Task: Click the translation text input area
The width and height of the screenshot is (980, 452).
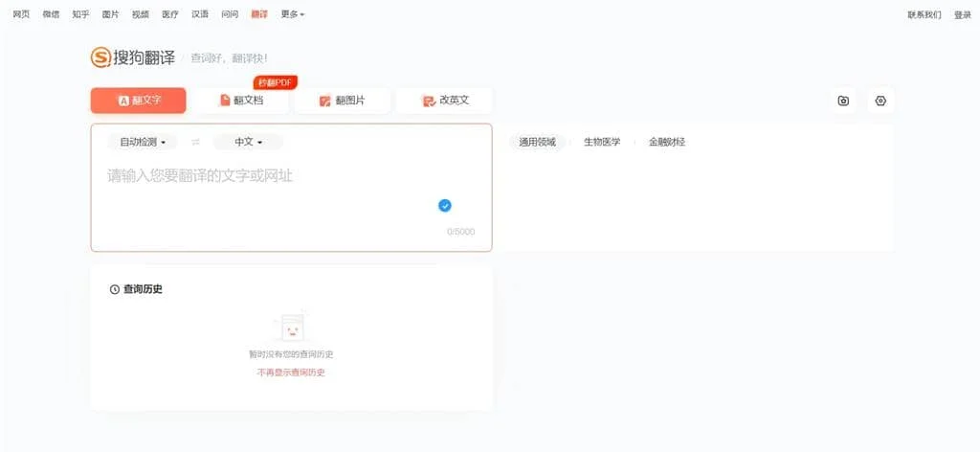Action: tap(291, 188)
